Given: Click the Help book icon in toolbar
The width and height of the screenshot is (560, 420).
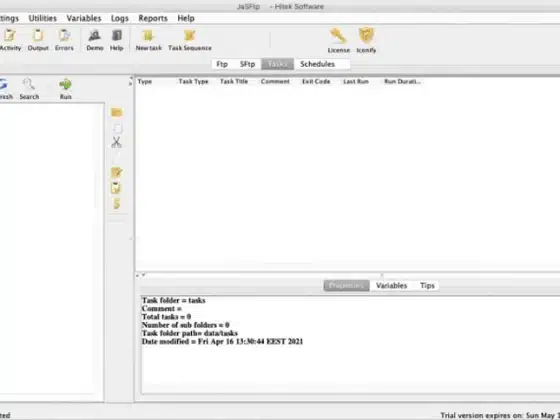Looking at the screenshot, I should [116, 40].
